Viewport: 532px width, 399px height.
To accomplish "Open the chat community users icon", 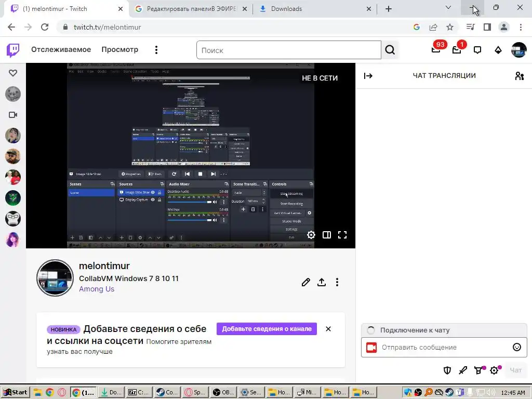I will (519, 76).
